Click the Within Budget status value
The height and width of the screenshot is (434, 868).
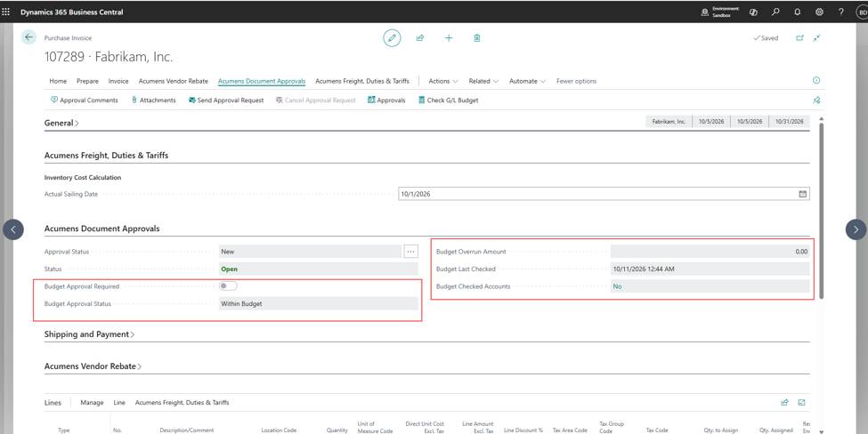click(x=241, y=303)
